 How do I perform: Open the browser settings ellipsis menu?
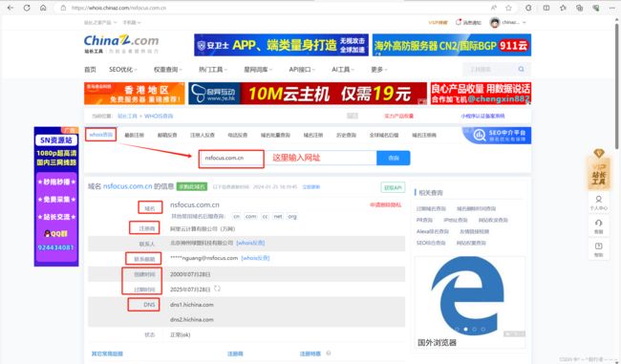(611, 8)
